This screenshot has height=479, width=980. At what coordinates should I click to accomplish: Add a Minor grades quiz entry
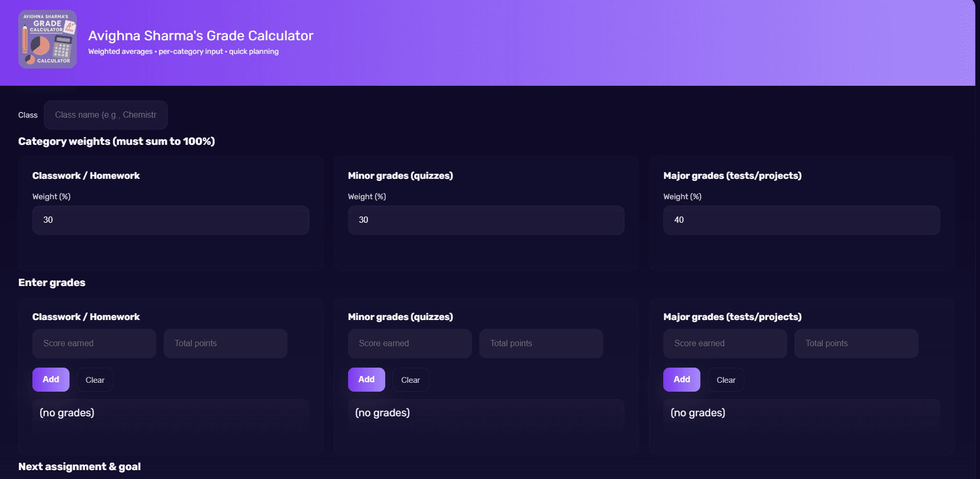[366, 380]
